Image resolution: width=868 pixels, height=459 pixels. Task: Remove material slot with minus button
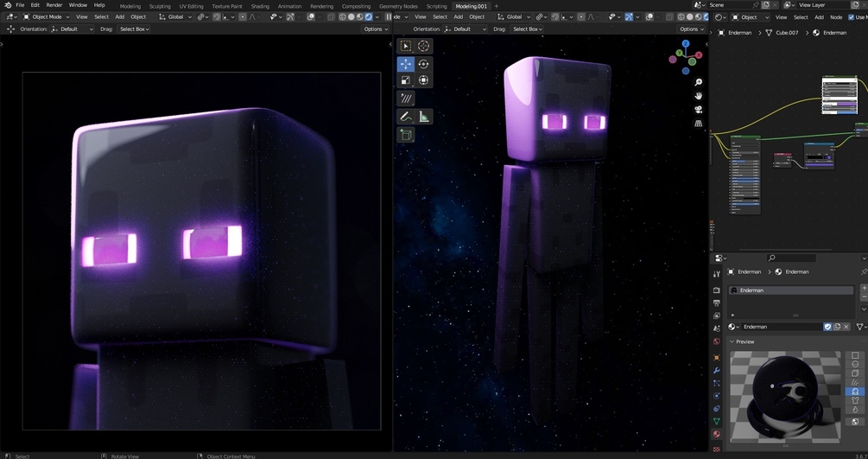[x=864, y=297]
